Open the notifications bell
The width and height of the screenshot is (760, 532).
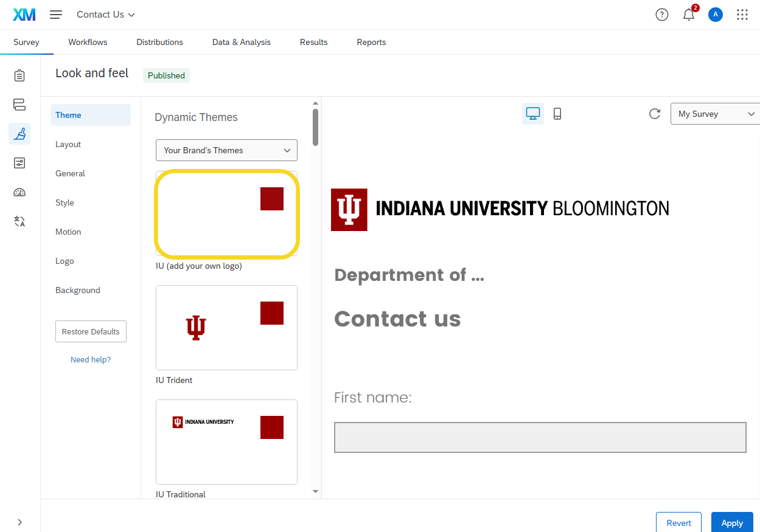click(689, 15)
